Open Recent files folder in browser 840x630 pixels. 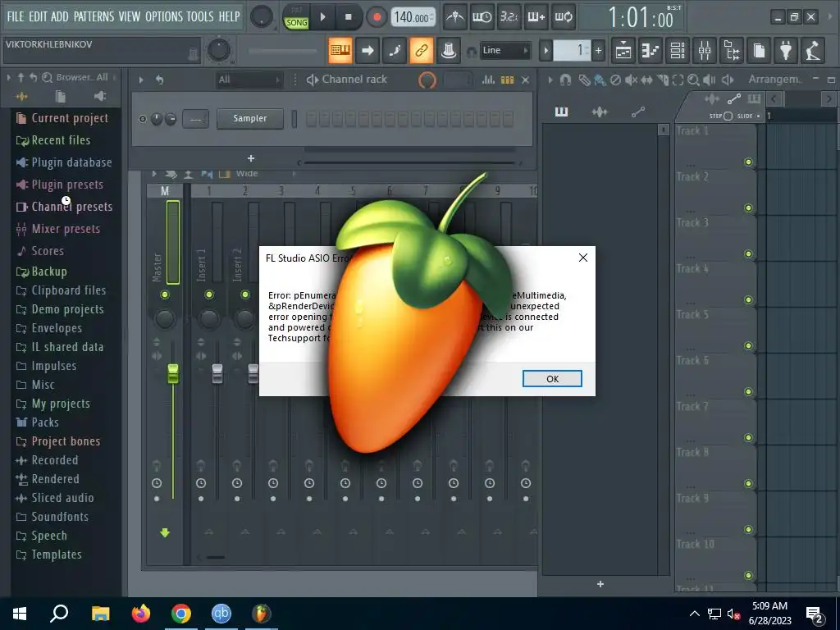click(x=53, y=140)
